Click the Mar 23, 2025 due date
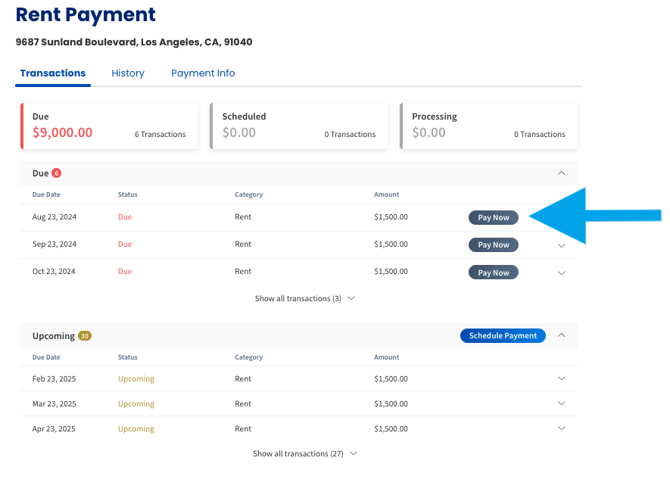This screenshot has width=670, height=492. point(54,404)
